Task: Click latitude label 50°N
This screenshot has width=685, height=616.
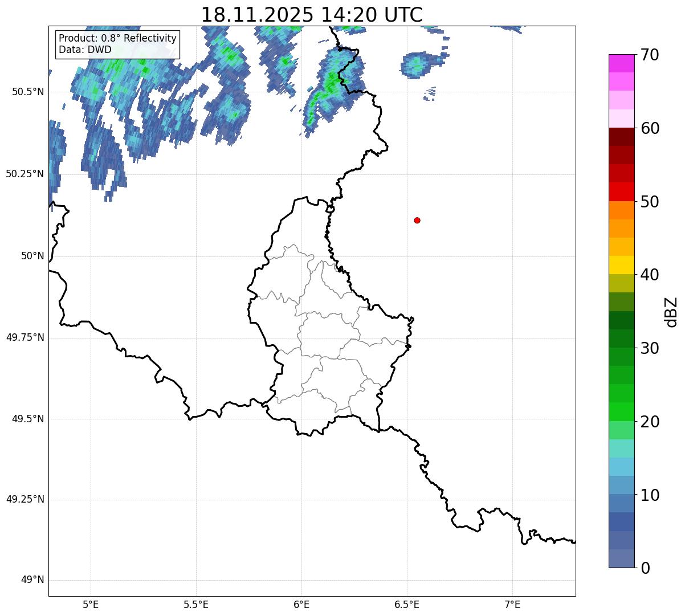Action: [x=32, y=256]
